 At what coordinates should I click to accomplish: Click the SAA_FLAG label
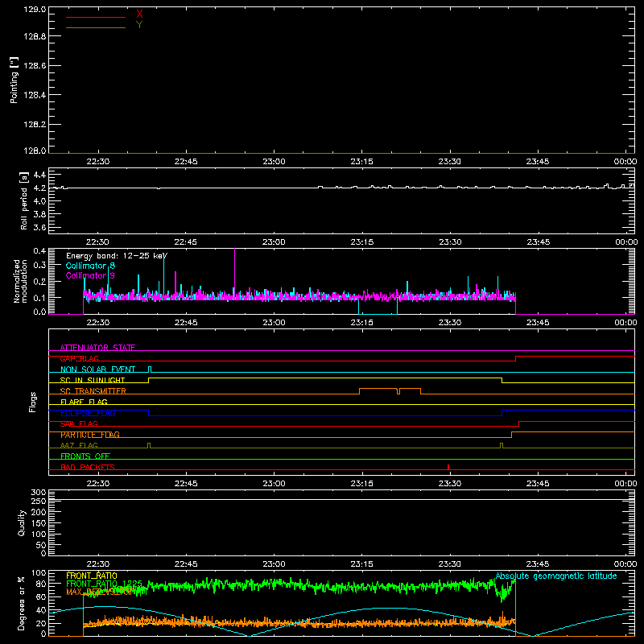coord(79,423)
